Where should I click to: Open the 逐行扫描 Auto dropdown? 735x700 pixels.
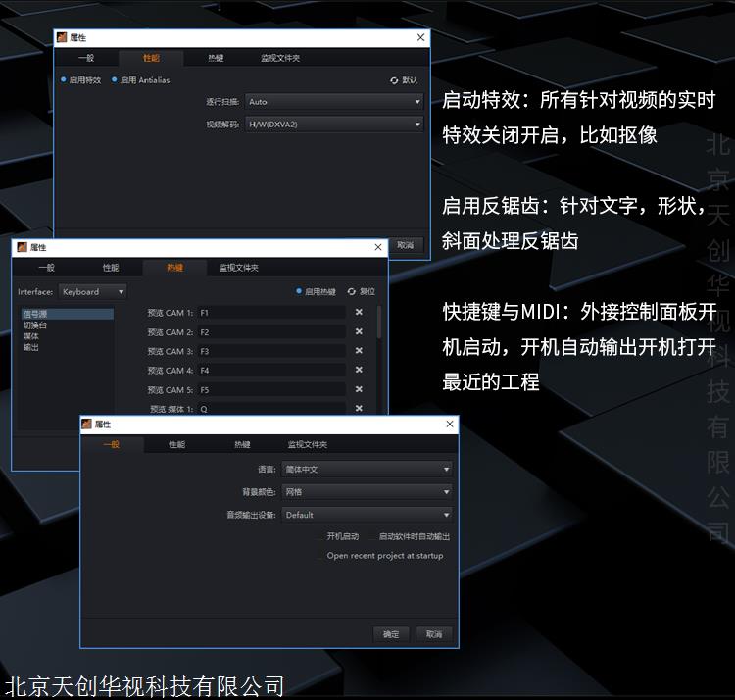click(333, 102)
